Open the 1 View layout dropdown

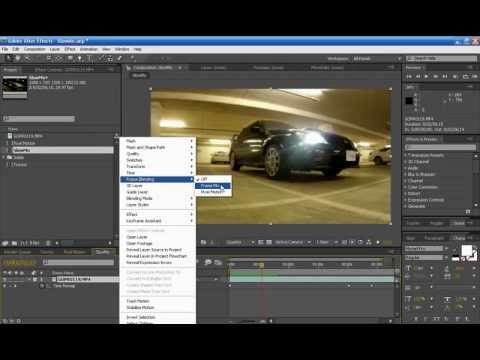pos(326,242)
